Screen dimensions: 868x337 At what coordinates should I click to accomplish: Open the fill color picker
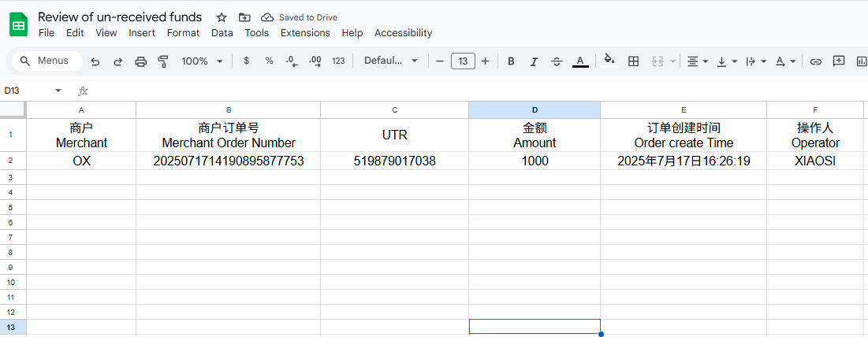[x=609, y=61]
